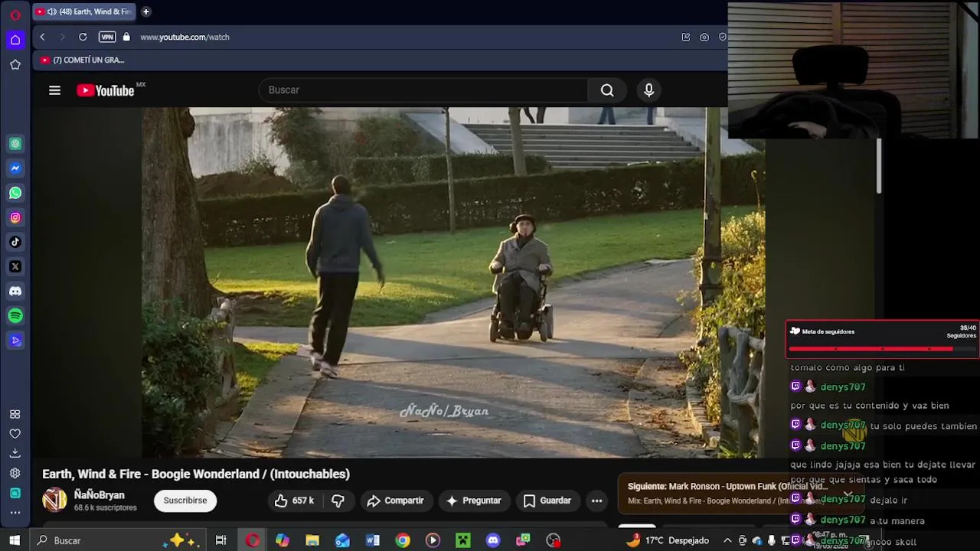Viewport: 980px width, 551px height.
Task: Show hidden system tray icons chevron
Action: click(x=727, y=540)
